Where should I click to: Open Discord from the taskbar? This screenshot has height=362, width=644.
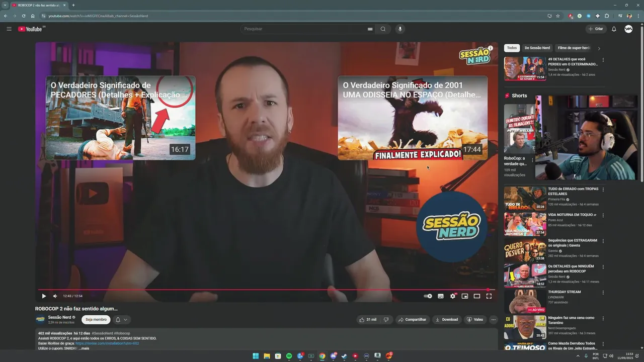click(333, 356)
